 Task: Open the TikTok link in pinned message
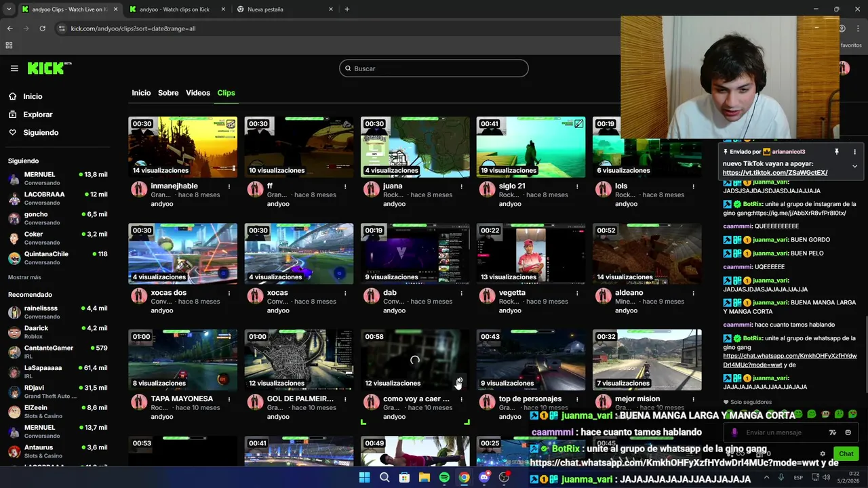coord(774,173)
